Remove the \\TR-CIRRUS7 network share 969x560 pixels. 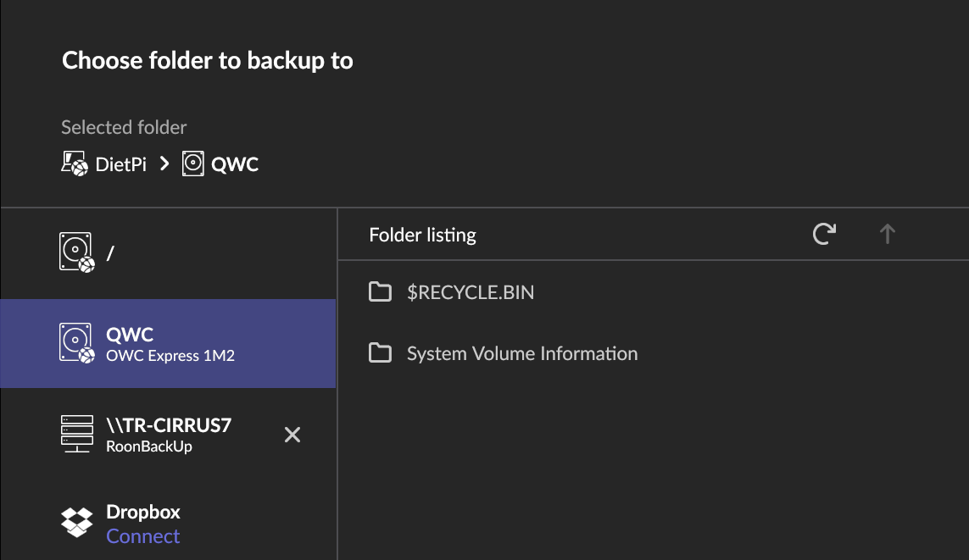click(x=292, y=435)
